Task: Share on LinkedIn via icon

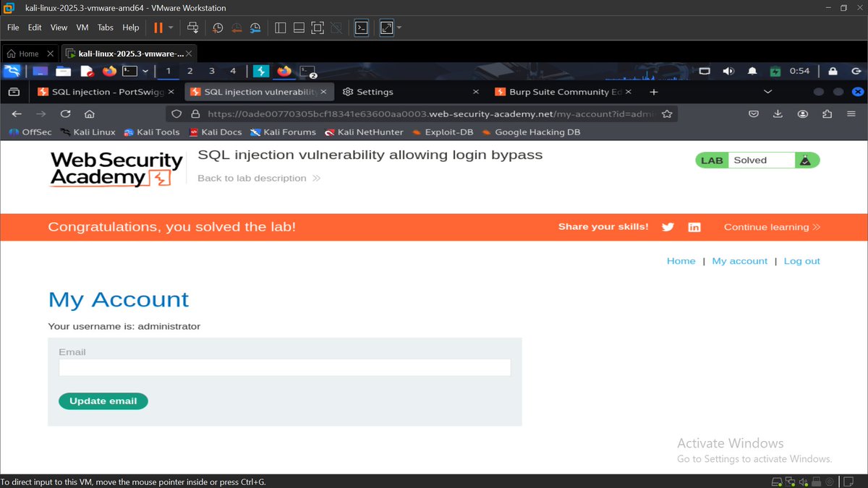Action: coord(694,227)
